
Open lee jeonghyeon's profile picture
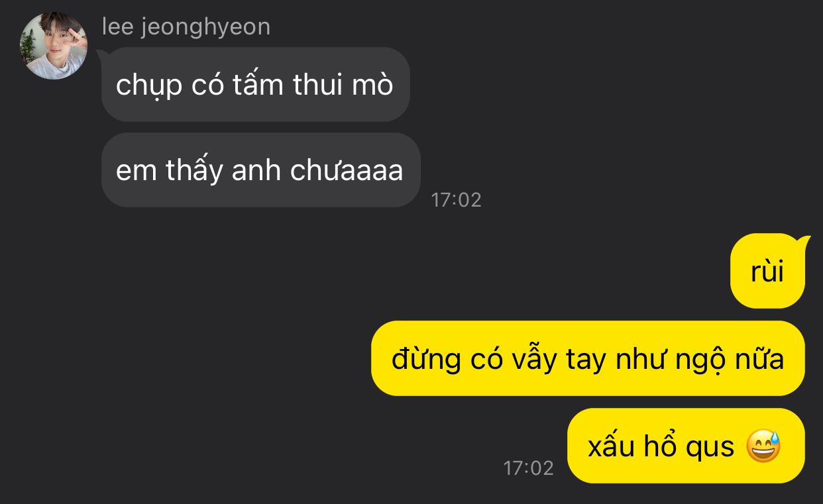point(54,46)
